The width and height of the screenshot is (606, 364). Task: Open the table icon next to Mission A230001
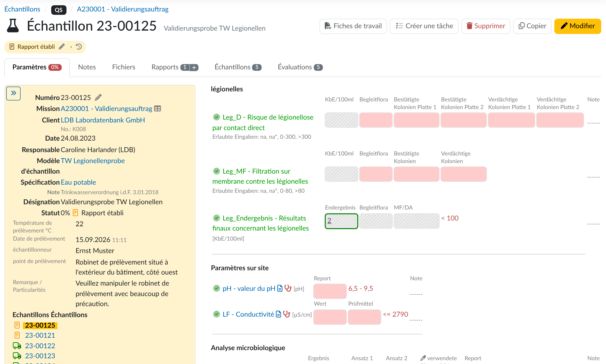pyautogui.click(x=157, y=109)
